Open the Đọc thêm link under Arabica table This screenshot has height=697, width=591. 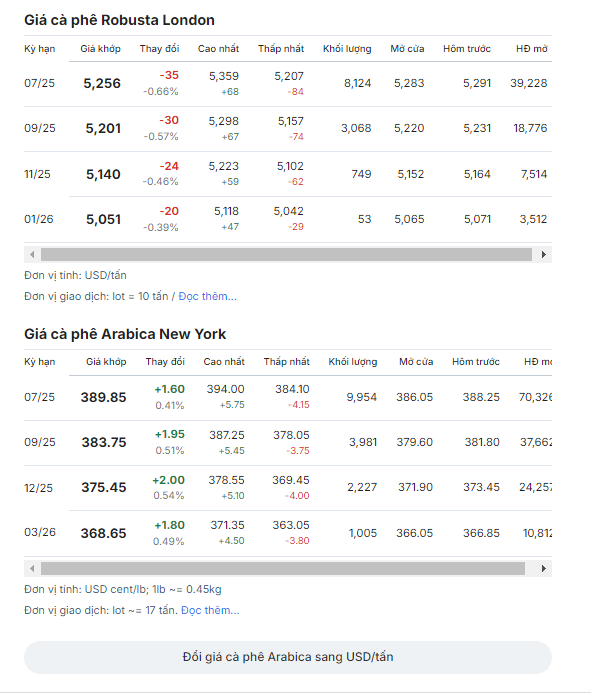tap(210, 610)
